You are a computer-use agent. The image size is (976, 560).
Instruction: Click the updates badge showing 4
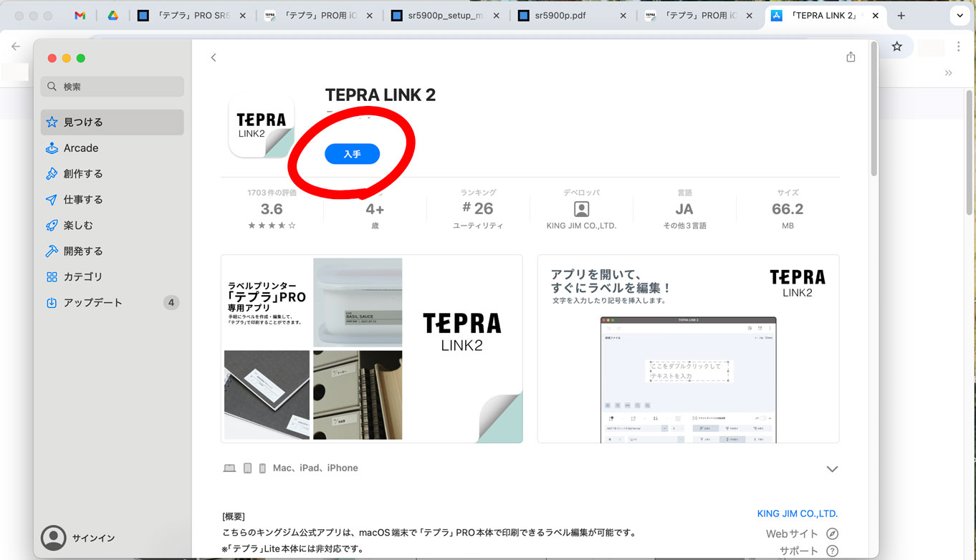pyautogui.click(x=171, y=303)
